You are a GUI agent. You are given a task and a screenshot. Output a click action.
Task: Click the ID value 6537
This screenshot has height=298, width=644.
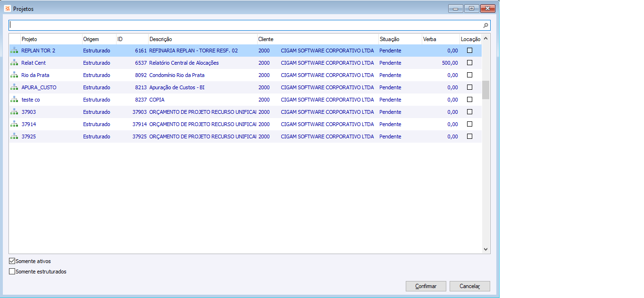[x=141, y=63]
